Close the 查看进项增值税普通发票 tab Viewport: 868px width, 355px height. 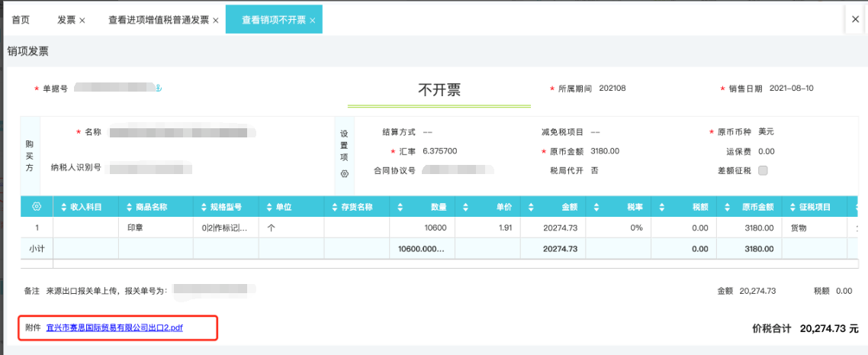pyautogui.click(x=215, y=21)
